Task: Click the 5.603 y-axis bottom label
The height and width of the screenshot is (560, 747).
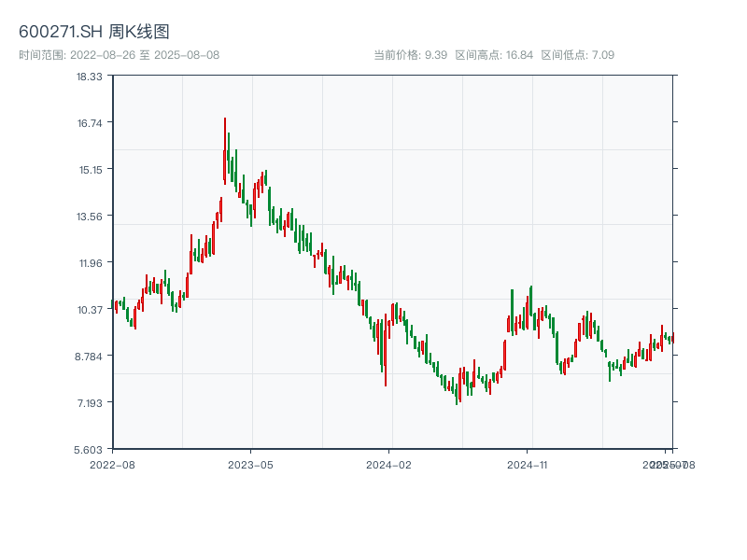Action: point(90,450)
